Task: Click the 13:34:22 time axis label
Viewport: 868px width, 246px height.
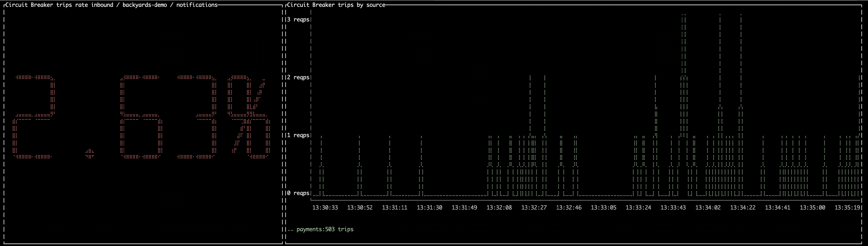Action: click(743, 208)
